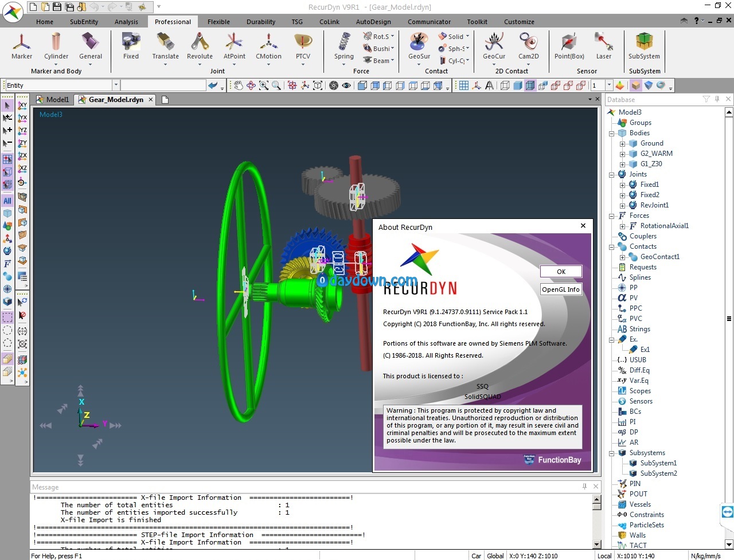The width and height of the screenshot is (734, 560).
Task: Collapse the Forces tree node
Action: pos(611,216)
